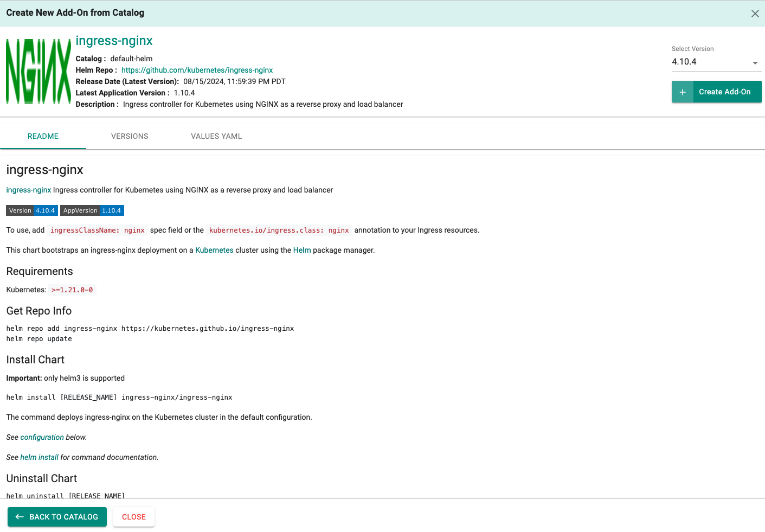Viewport: 765px width, 532px height.
Task: Click the Uninstall Chart heading
Action: coord(42,478)
